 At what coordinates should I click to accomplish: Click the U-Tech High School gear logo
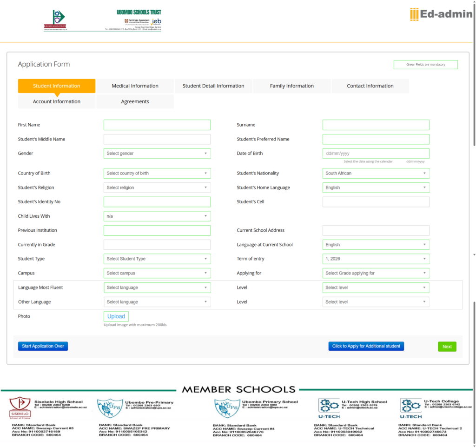[329, 408]
